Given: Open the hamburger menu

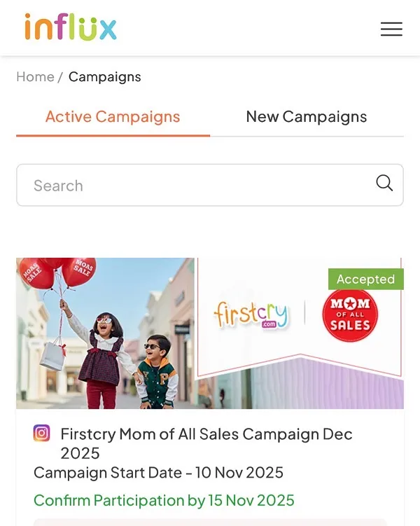Looking at the screenshot, I should click(x=391, y=29).
